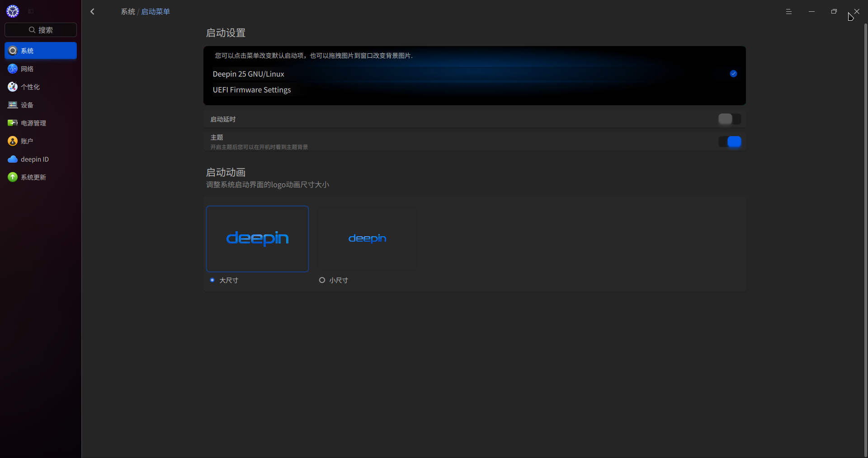Click the 调整系统启动界面的logo动画尺寸大小 description
This screenshot has height=458, width=868.
click(x=268, y=185)
